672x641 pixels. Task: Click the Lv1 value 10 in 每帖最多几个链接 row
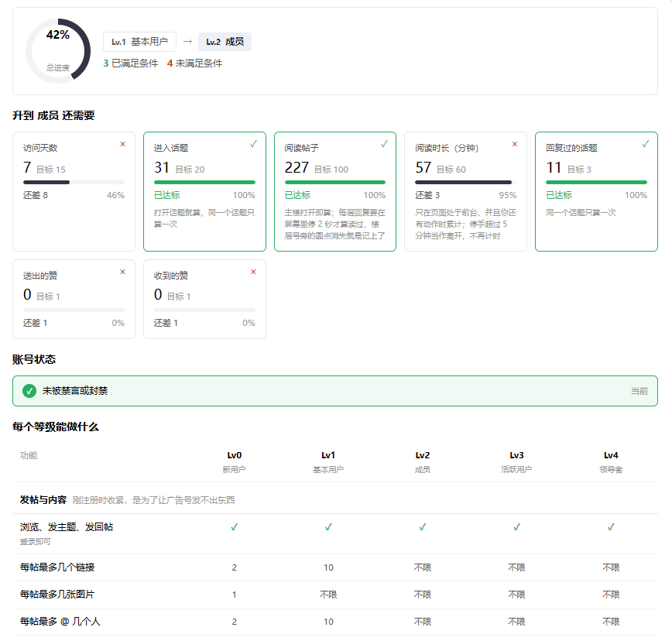click(328, 567)
